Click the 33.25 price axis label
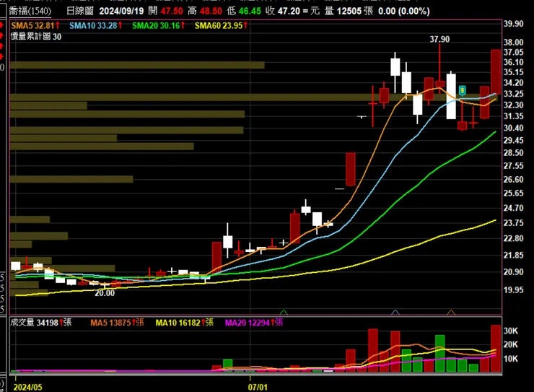 [x=514, y=94]
